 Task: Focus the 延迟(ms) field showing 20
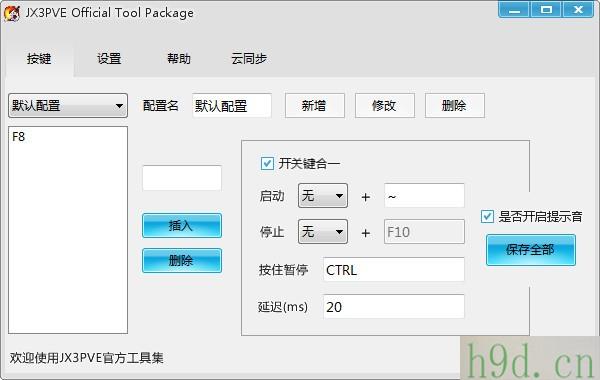click(393, 307)
